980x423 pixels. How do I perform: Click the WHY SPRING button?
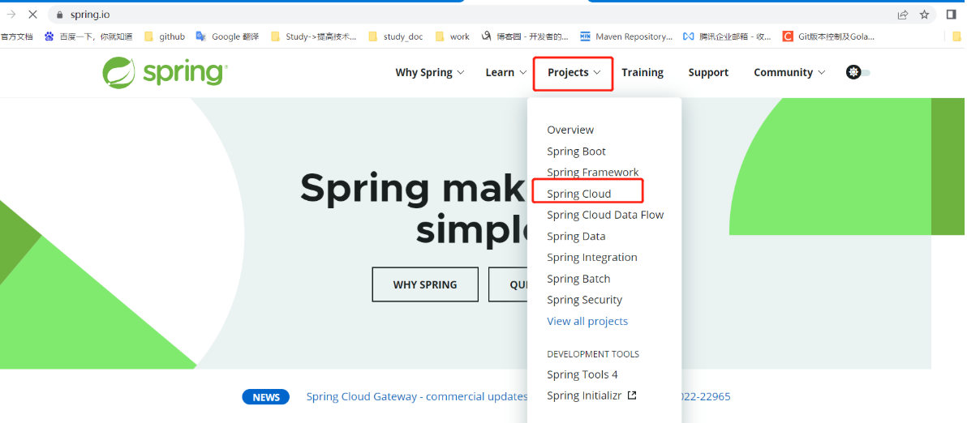point(425,284)
